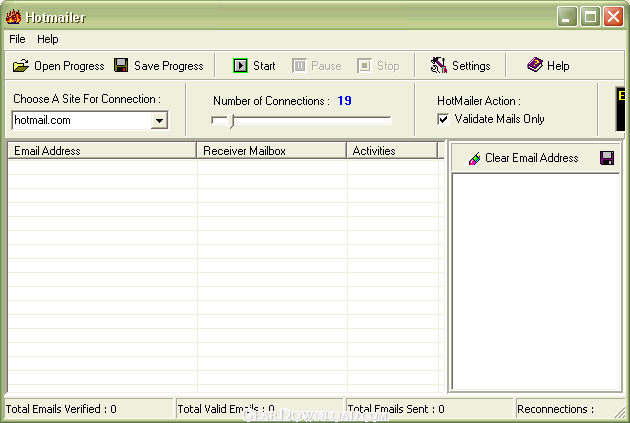Click the Receiver Mailbox column header
This screenshot has width=630, height=423.
click(x=271, y=151)
